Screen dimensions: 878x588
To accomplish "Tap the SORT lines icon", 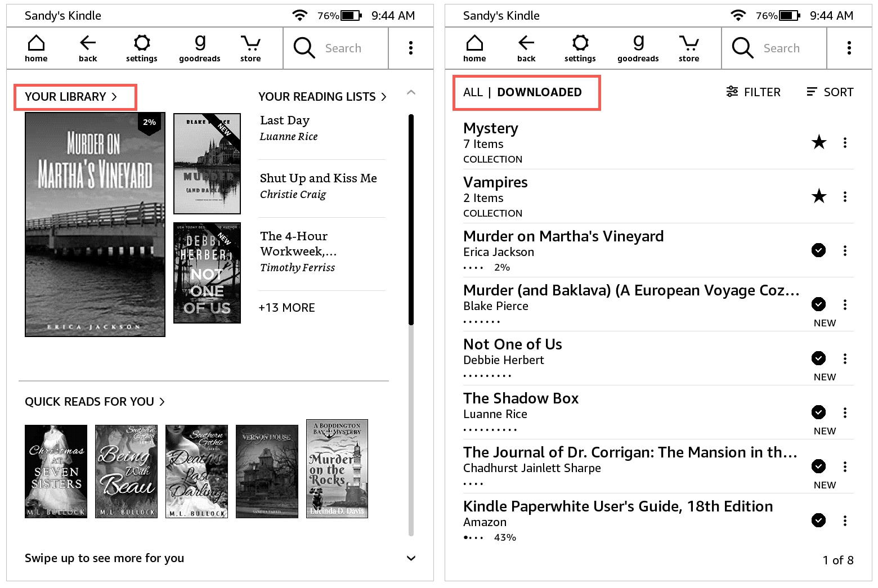I will [x=812, y=92].
